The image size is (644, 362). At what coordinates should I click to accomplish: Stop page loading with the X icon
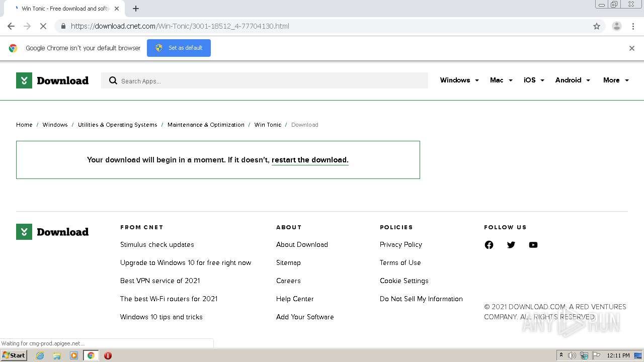click(43, 26)
